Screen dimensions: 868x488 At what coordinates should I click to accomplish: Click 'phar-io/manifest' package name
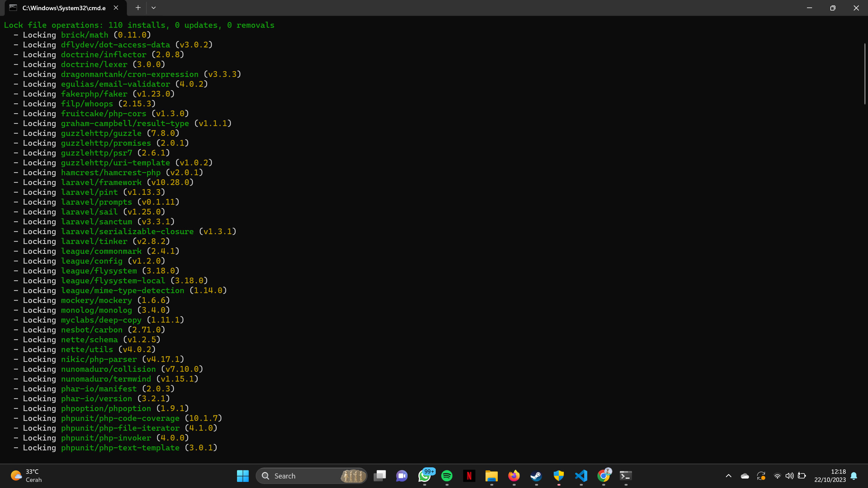[x=99, y=389]
